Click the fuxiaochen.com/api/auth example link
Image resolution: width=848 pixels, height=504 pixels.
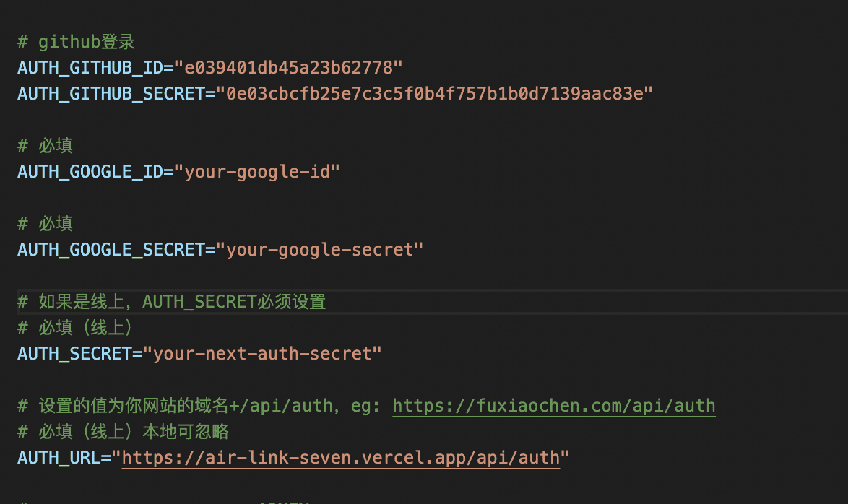(x=553, y=406)
